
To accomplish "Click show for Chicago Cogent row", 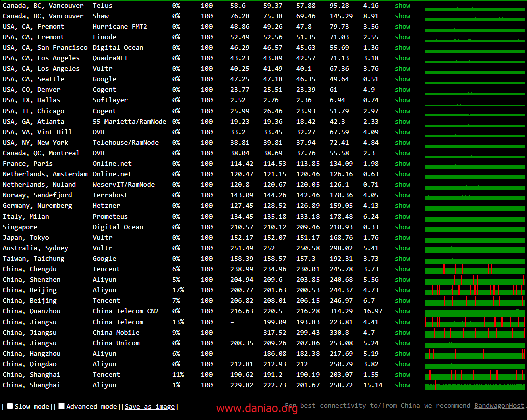I will point(402,111).
